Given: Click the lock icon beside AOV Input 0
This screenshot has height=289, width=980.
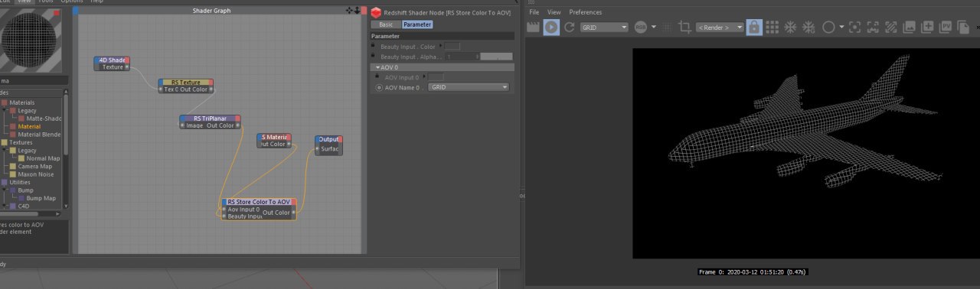Looking at the screenshot, I should 377,76.
